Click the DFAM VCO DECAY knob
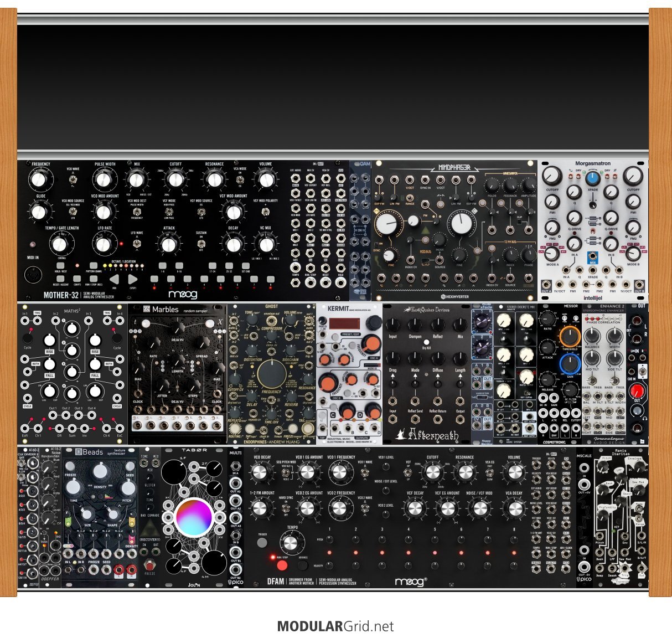672x638 pixels. (x=260, y=473)
